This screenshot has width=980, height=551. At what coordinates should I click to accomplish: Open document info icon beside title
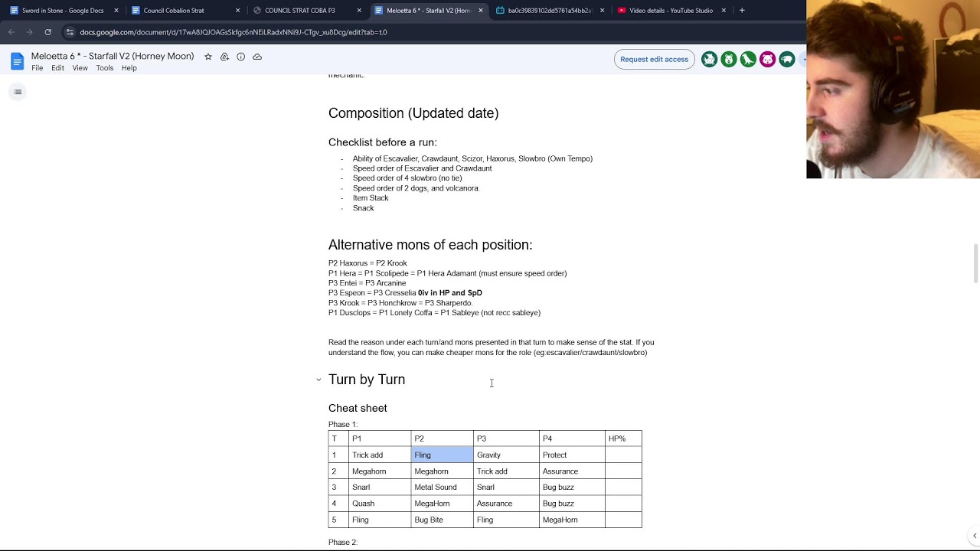(x=240, y=57)
